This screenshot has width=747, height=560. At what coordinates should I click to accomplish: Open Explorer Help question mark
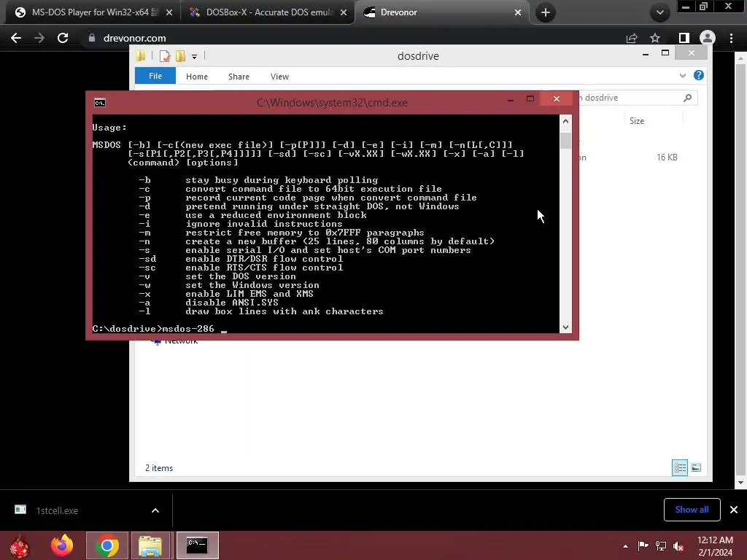click(699, 75)
